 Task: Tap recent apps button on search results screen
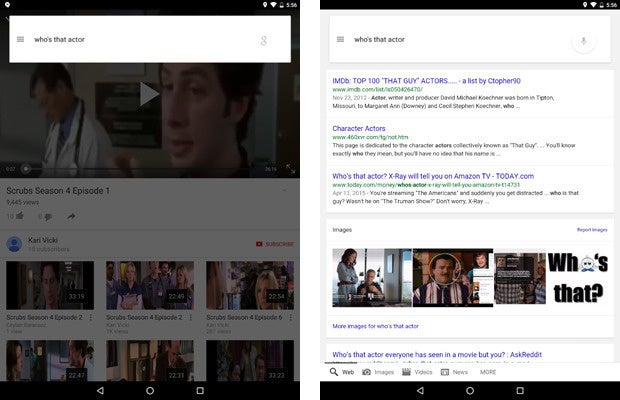click(x=520, y=391)
